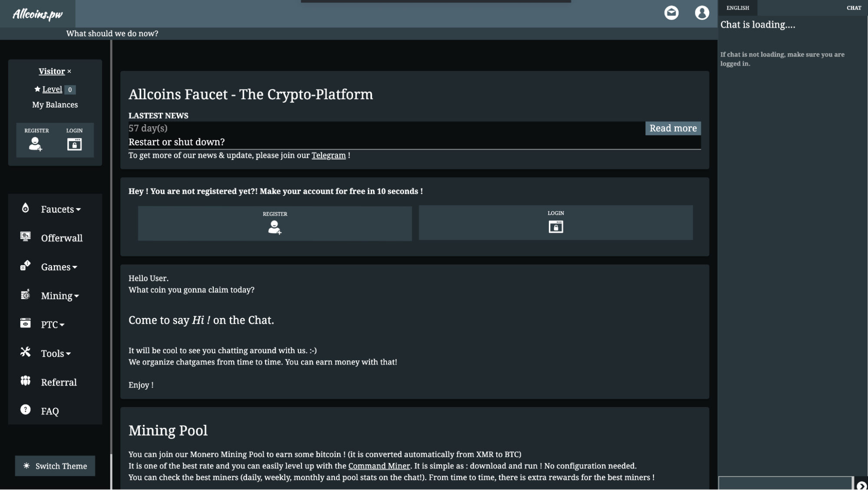Expand the Mining dropdown menu
The height and width of the screenshot is (490, 868).
60,296
